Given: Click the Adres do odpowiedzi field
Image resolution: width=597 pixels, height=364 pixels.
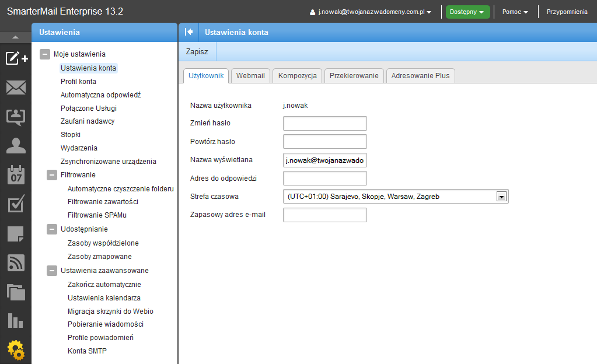Looking at the screenshot, I should coord(325,178).
